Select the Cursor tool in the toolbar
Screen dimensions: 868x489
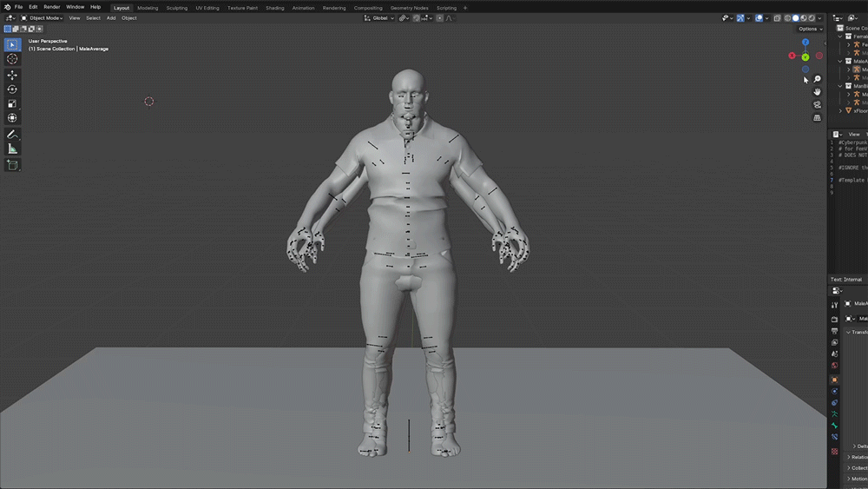coord(12,59)
